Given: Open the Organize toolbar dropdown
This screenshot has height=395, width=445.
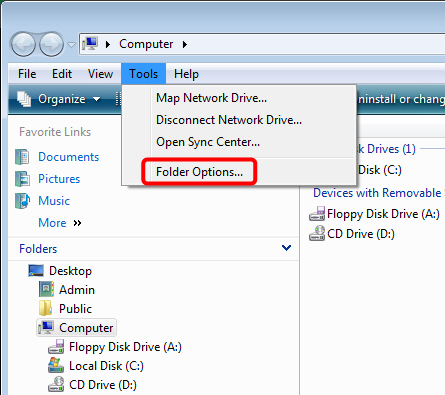Looking at the screenshot, I should [69, 99].
